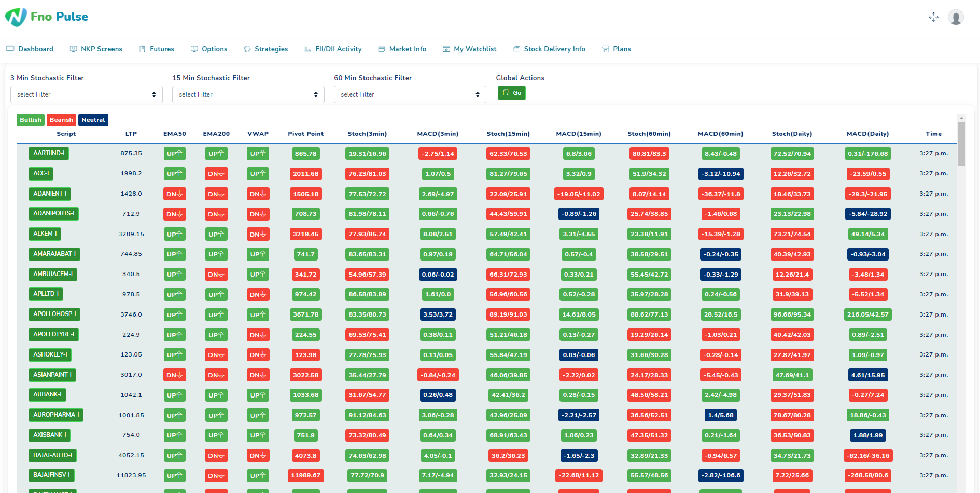Open the user profile avatar
Viewport: 980px width, 493px height.
[956, 17]
